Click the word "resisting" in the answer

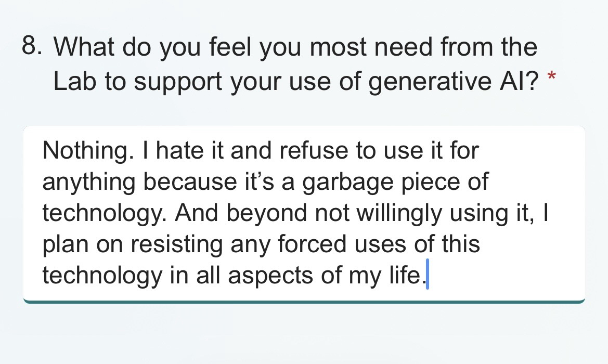(176, 244)
